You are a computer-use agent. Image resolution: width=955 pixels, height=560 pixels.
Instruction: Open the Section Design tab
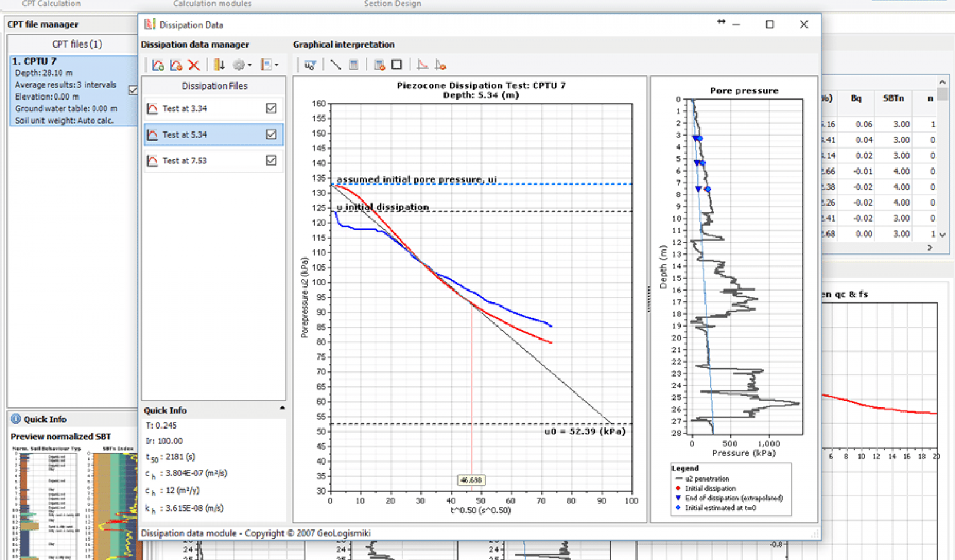(393, 4)
